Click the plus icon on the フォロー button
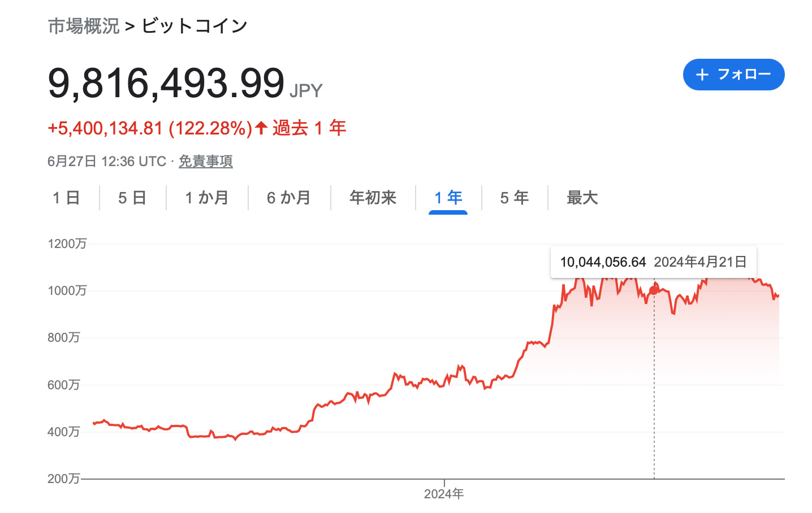 point(702,75)
